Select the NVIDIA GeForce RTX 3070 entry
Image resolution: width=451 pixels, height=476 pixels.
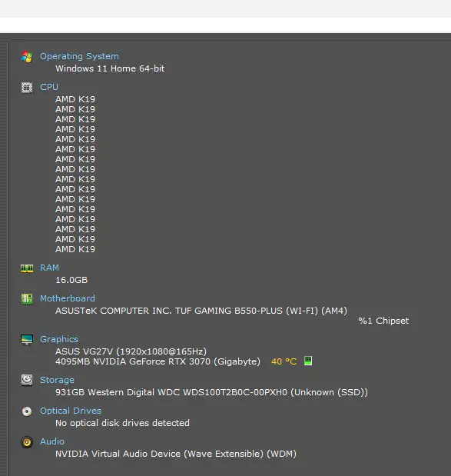[x=158, y=361]
